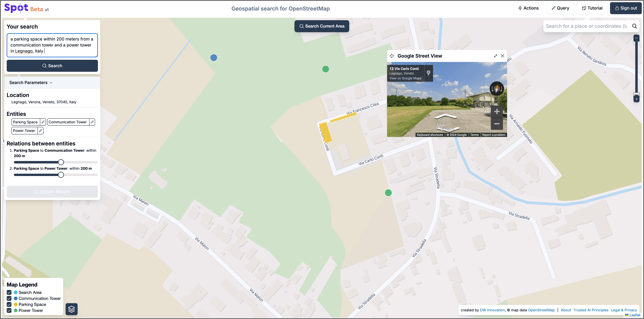This screenshot has width=644, height=319.
Task: Edit the Parking Space entity (pencil icon)
Action: [43, 122]
